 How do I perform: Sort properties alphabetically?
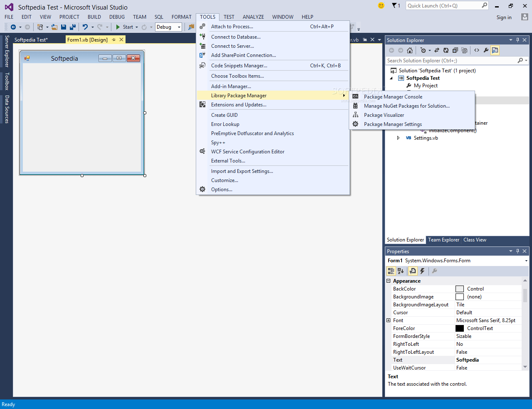[x=401, y=271]
